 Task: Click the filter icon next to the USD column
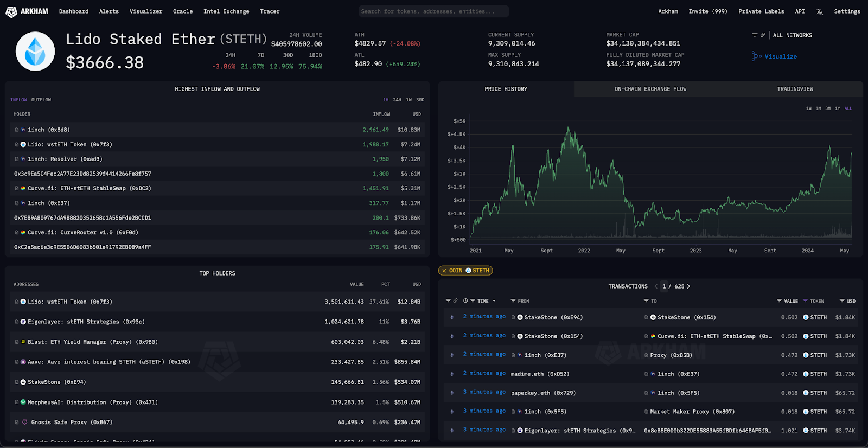pos(842,301)
